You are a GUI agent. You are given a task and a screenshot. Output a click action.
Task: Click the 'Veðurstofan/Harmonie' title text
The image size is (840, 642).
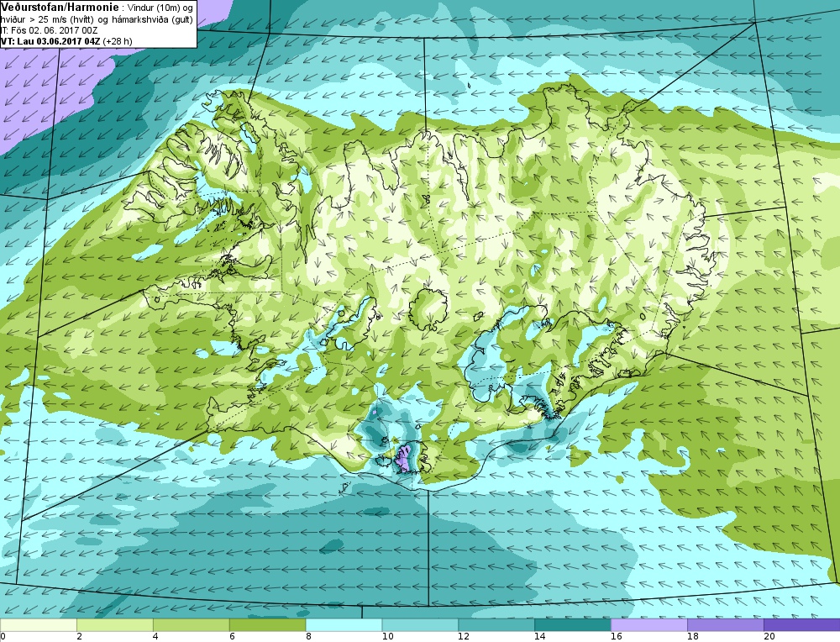pyautogui.click(x=59, y=8)
